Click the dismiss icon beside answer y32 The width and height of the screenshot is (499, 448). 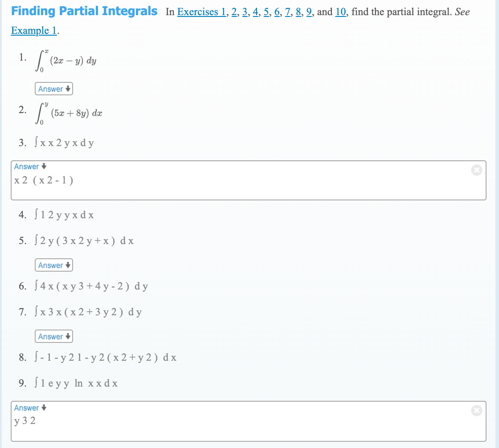pyautogui.click(x=476, y=411)
